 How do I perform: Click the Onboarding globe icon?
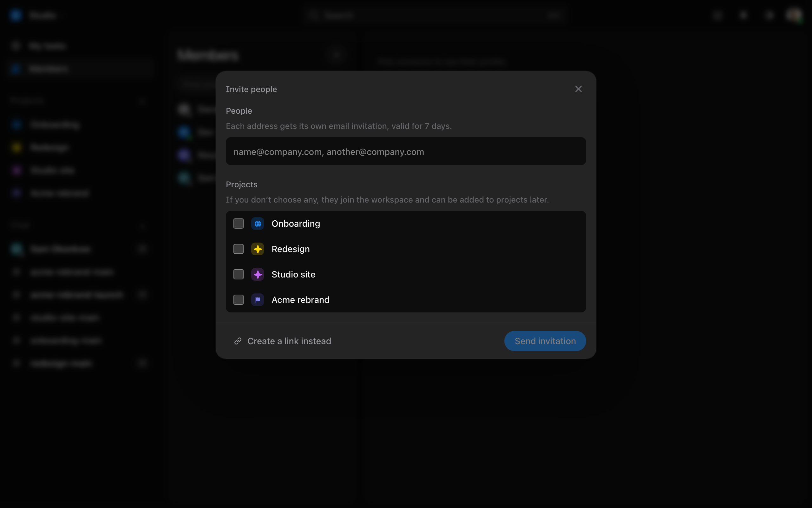(257, 224)
